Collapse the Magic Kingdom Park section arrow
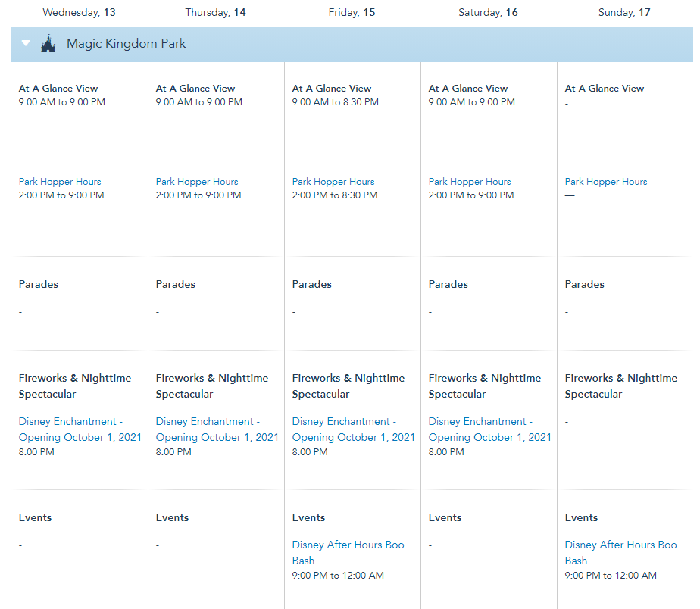The image size is (700, 609). [26, 44]
